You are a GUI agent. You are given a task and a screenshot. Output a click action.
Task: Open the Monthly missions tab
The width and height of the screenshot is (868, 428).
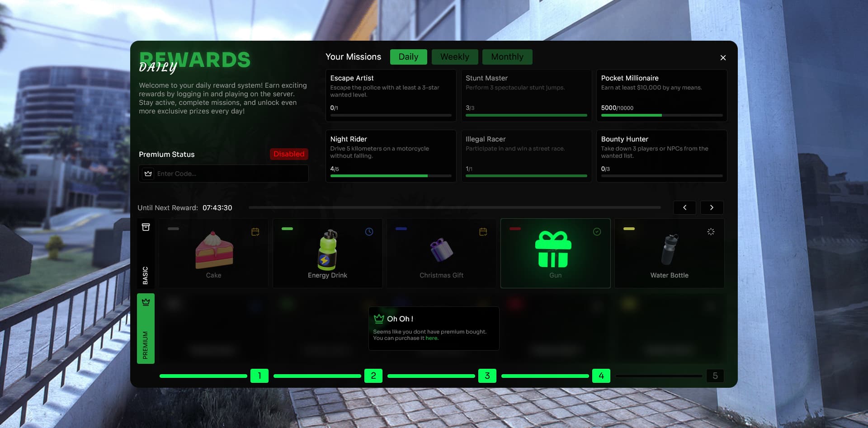507,56
